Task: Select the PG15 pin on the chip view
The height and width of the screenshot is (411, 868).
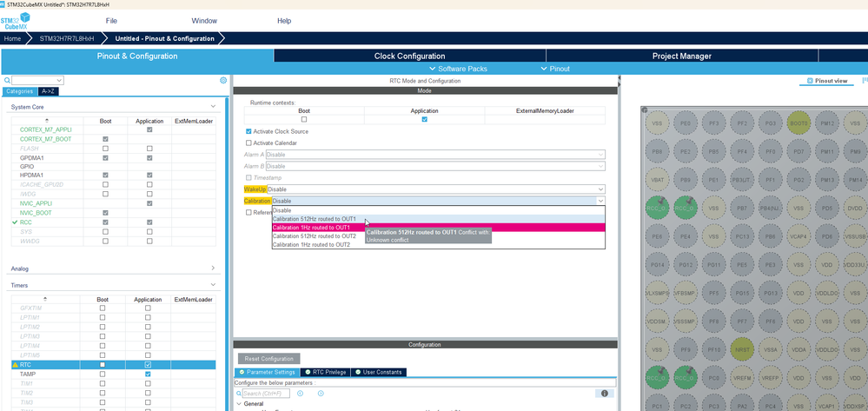Action: tap(742, 293)
